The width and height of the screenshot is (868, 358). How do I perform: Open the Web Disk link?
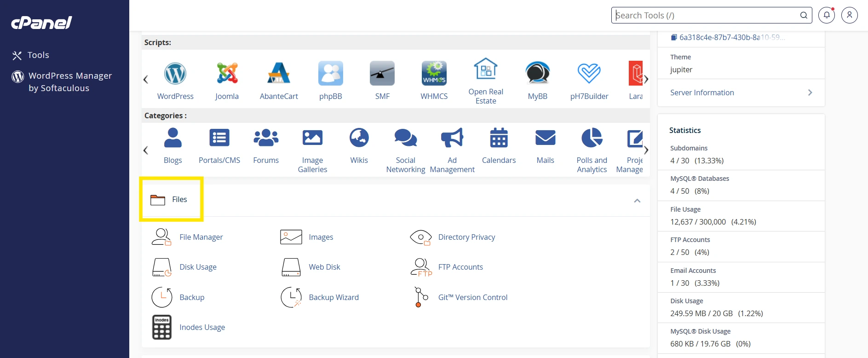tap(324, 267)
